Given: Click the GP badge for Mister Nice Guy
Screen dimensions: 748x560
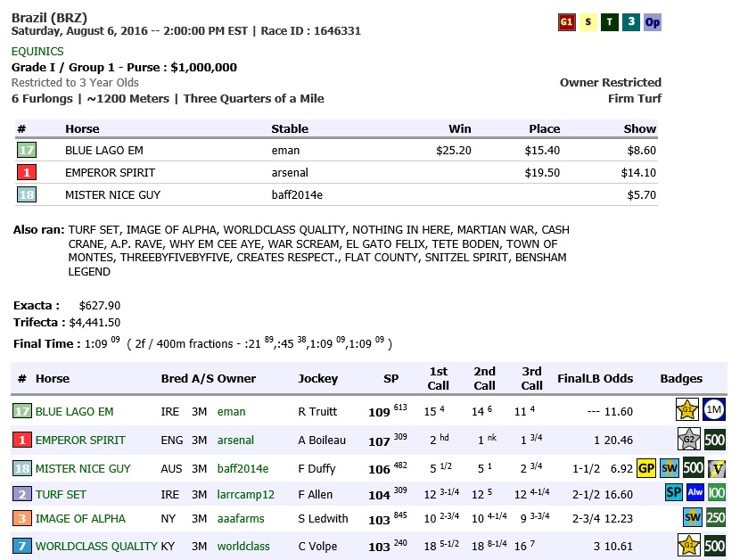Looking at the screenshot, I should point(646,468).
